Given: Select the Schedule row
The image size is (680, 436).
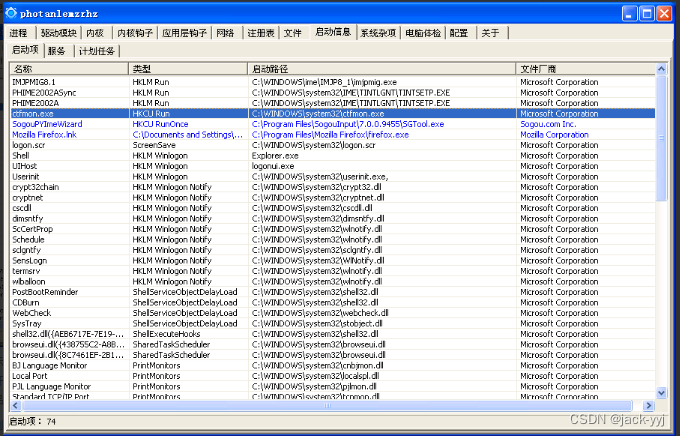Looking at the screenshot, I should tap(333, 239).
